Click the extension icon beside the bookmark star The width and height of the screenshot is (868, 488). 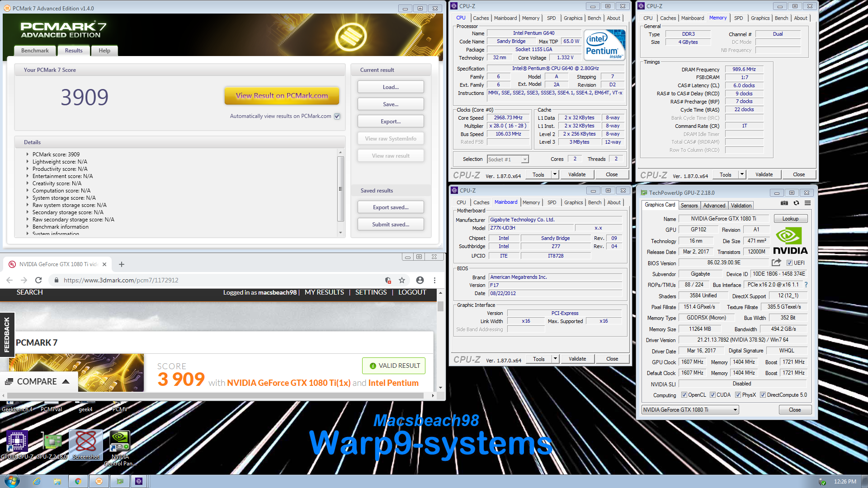[388, 280]
